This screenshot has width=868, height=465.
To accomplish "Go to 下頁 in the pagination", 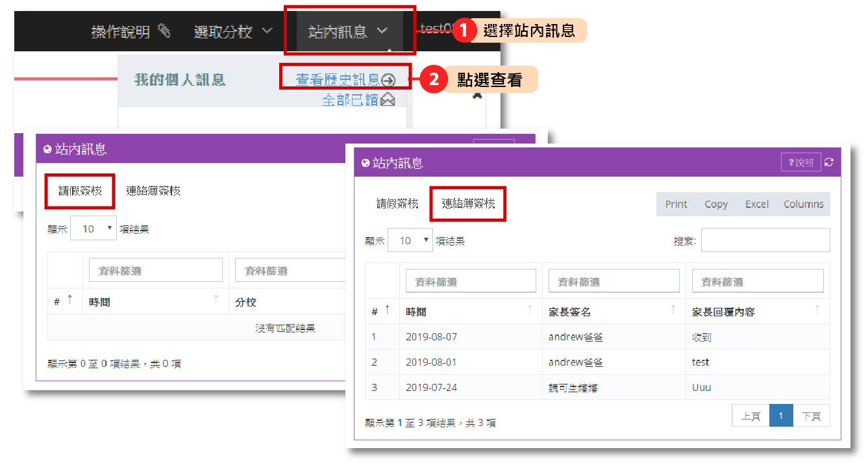I will tap(811, 416).
